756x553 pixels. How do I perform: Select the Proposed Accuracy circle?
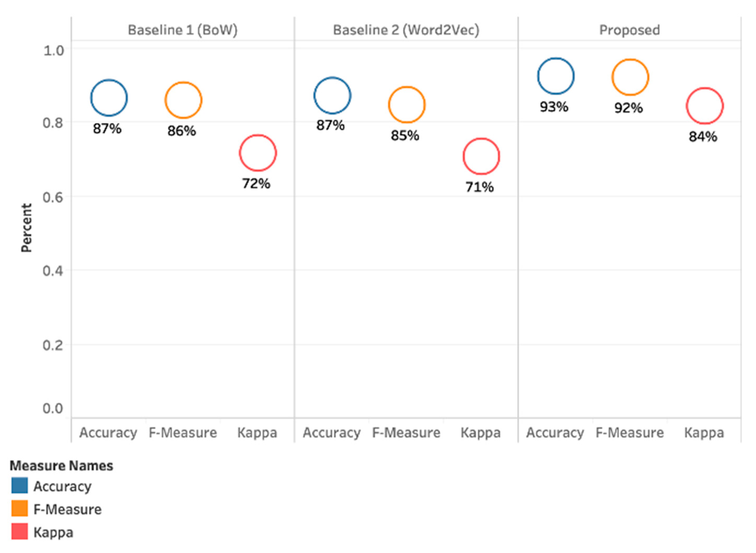coord(556,76)
